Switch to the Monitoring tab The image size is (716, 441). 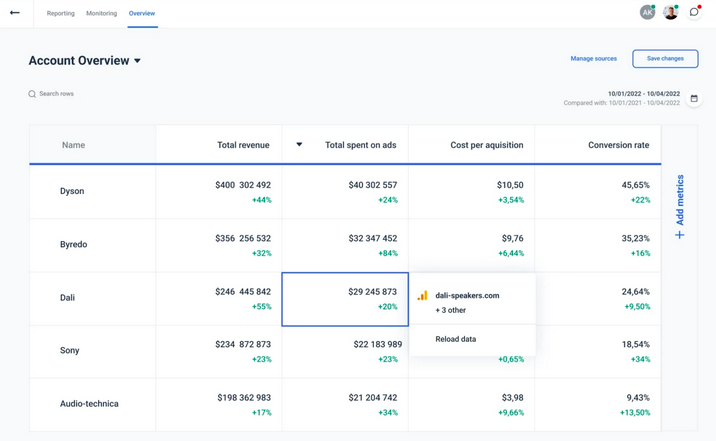point(101,13)
